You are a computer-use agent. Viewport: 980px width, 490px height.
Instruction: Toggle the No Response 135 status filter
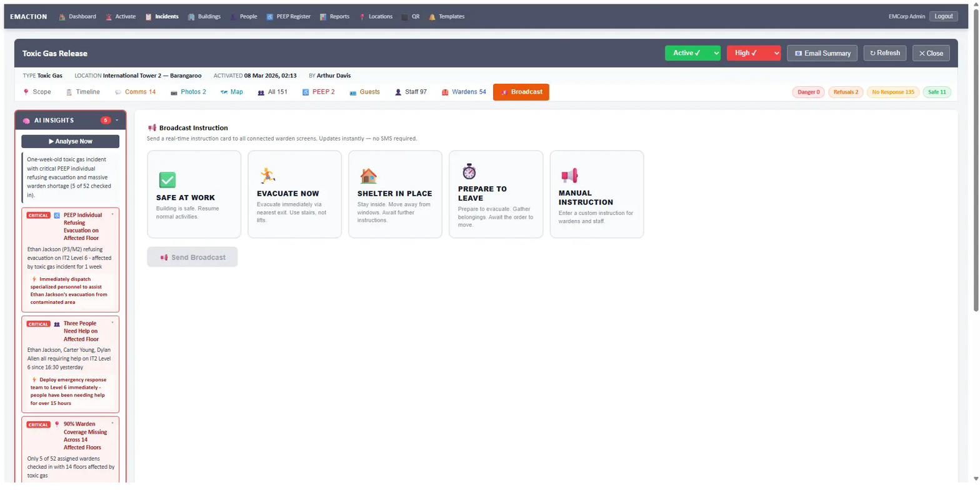[x=892, y=92]
